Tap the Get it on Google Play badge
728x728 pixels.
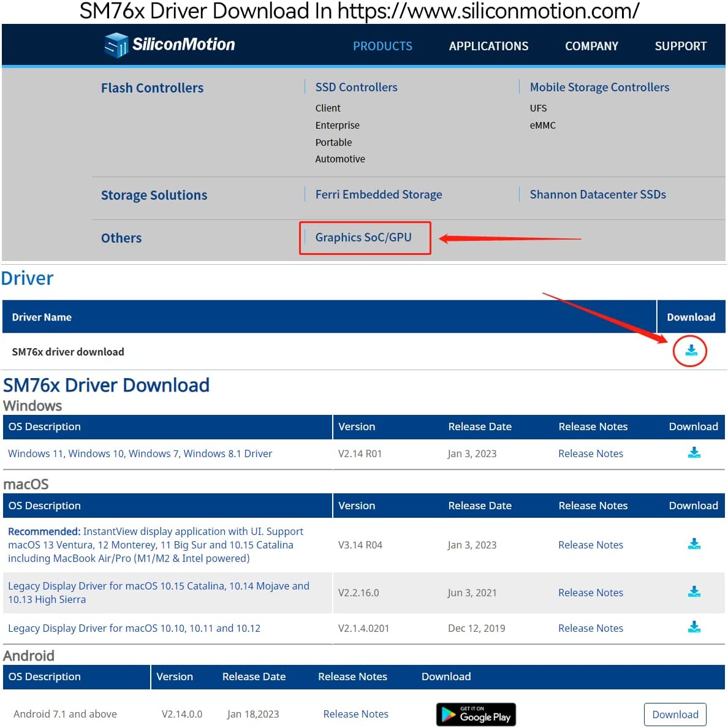pyautogui.click(x=476, y=715)
